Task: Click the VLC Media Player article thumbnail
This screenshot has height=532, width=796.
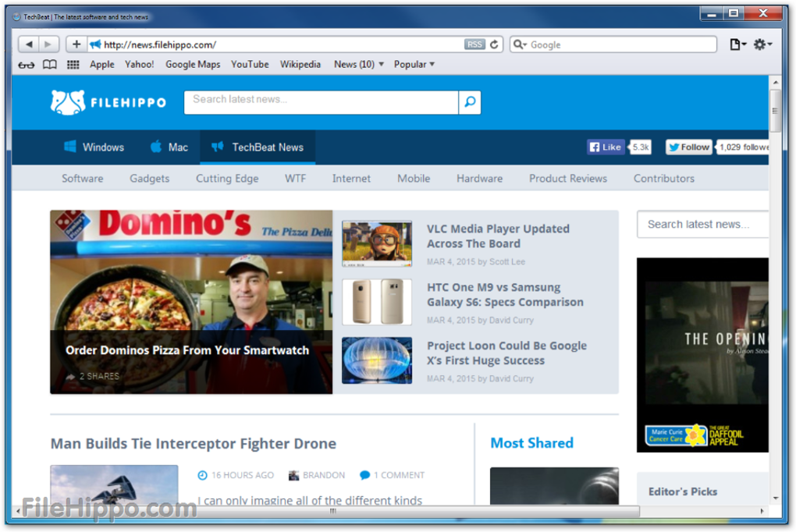Action: click(377, 243)
